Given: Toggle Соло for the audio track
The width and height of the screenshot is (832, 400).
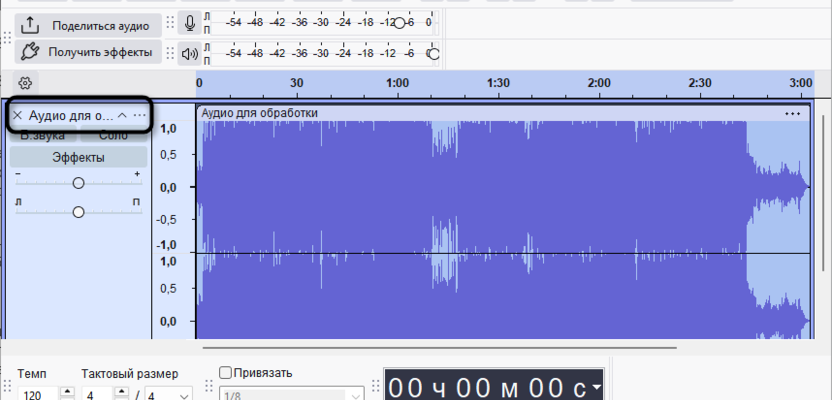Looking at the screenshot, I should pos(113,135).
